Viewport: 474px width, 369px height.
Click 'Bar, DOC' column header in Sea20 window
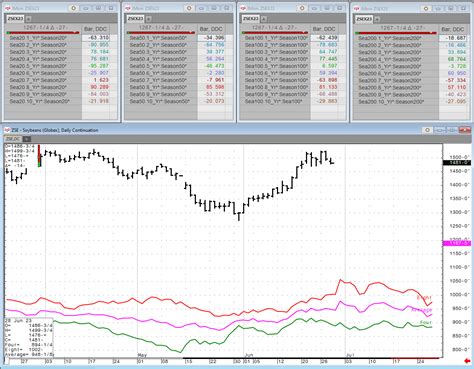tap(95, 29)
